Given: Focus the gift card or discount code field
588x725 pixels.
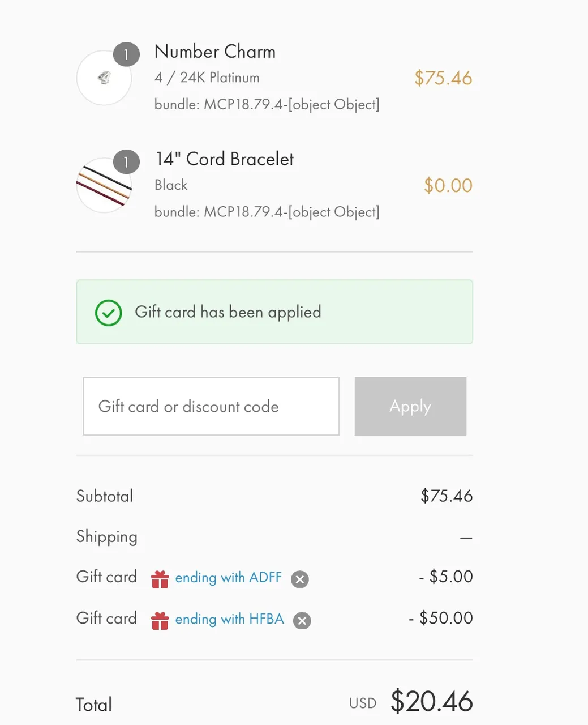Looking at the screenshot, I should coord(211,406).
